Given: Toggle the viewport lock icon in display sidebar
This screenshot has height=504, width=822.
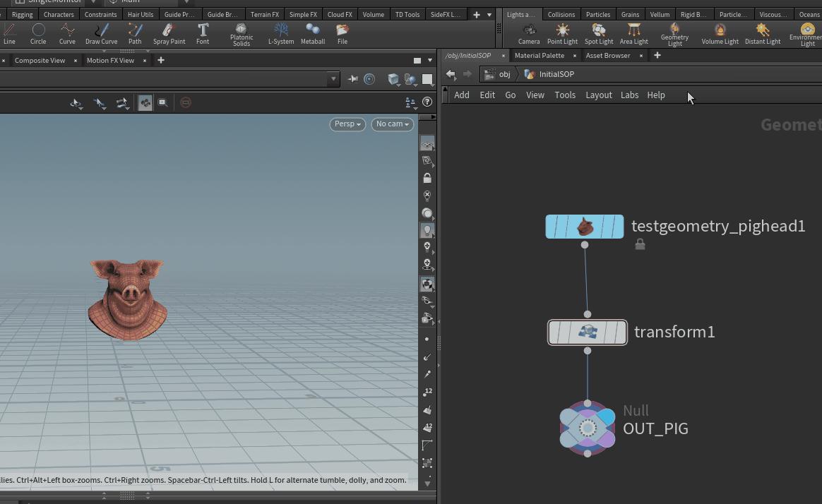Looking at the screenshot, I should [427, 179].
